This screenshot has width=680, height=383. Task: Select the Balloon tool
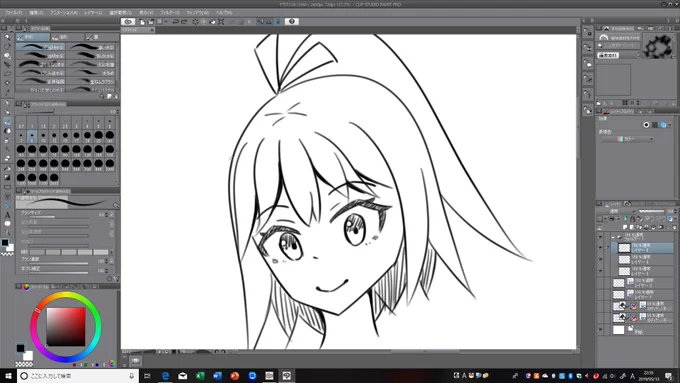pyautogui.click(x=7, y=224)
